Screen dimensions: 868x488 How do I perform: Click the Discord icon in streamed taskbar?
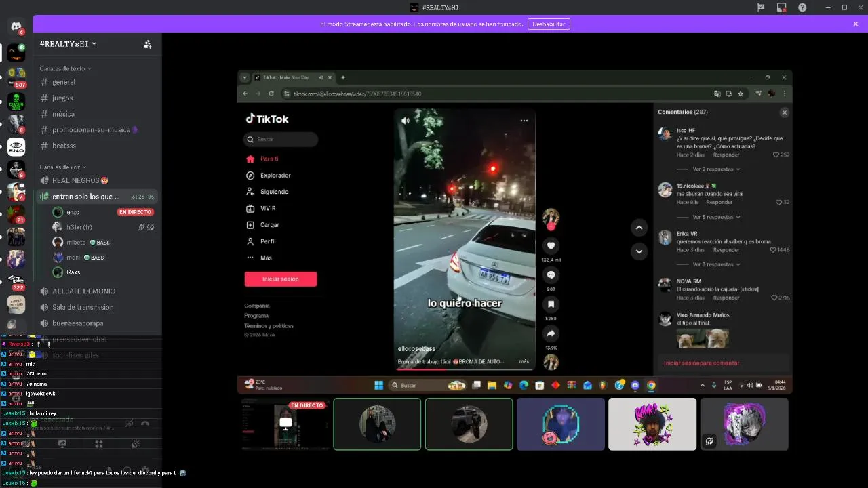click(x=635, y=385)
